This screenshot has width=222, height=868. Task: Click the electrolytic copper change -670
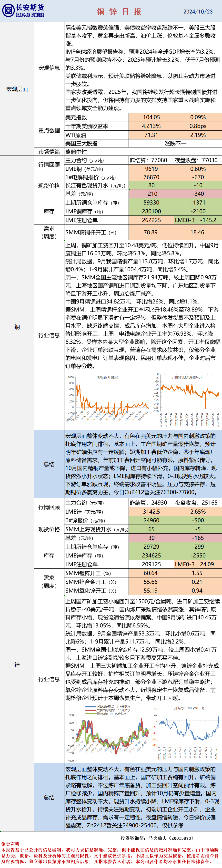[198, 177]
